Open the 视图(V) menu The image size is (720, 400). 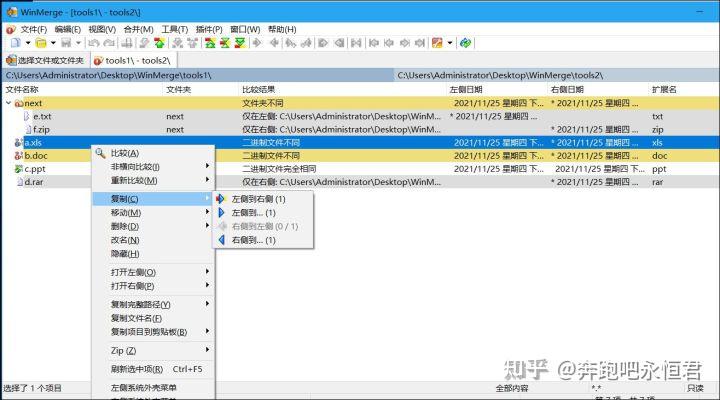click(102, 29)
